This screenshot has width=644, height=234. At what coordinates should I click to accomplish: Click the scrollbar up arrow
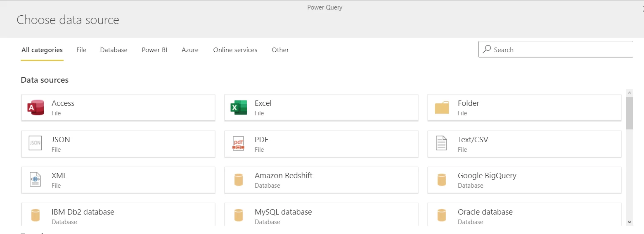[x=630, y=92]
